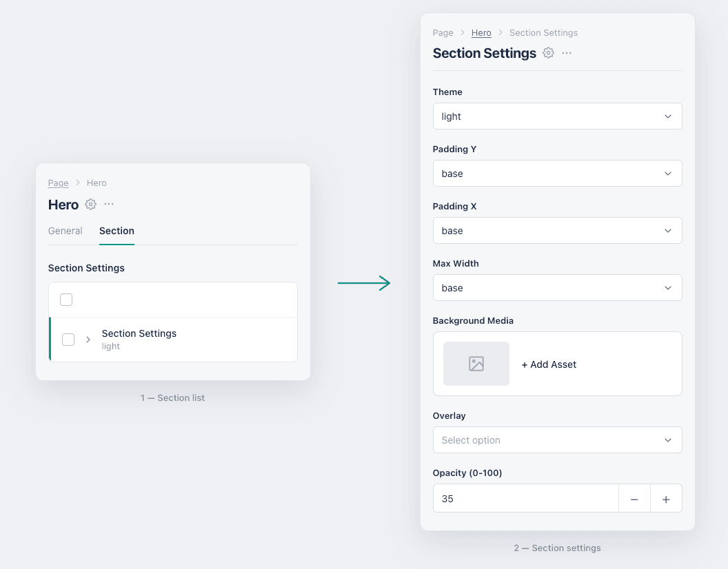This screenshot has width=728, height=569.
Task: Switch to the General tab
Action: click(65, 231)
